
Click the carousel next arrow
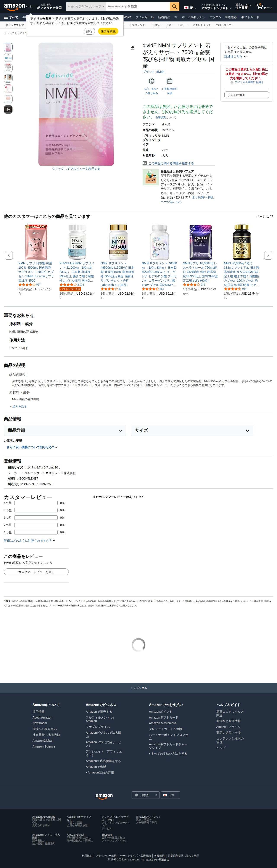(268, 255)
